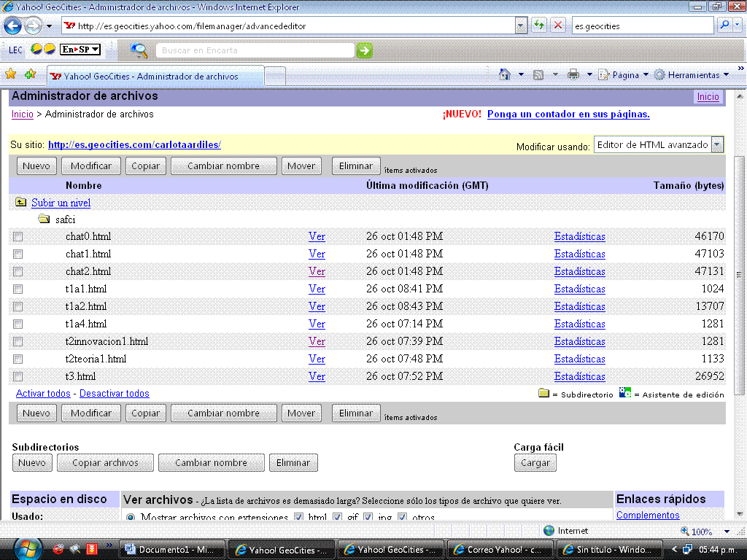Click the Home icon in the command bar
Viewport: 747px width, 560px height.
pyautogui.click(x=505, y=75)
